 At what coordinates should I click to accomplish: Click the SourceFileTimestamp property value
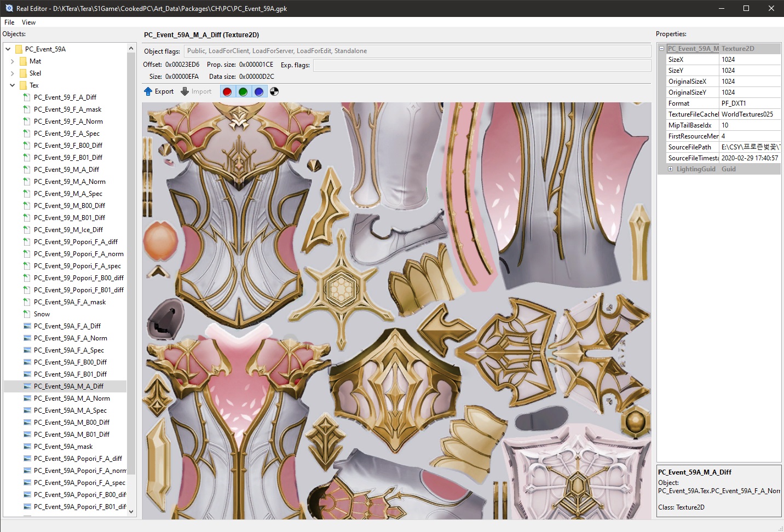point(750,158)
